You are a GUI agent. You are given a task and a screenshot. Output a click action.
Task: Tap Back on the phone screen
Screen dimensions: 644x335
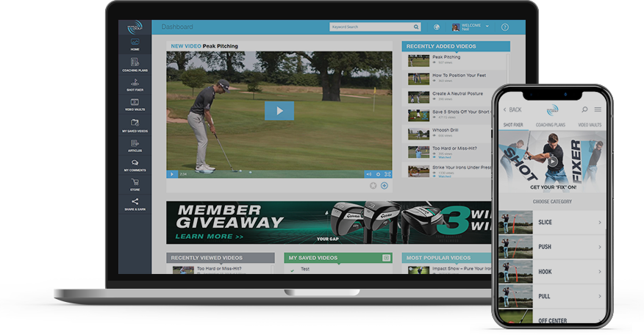tap(512, 109)
